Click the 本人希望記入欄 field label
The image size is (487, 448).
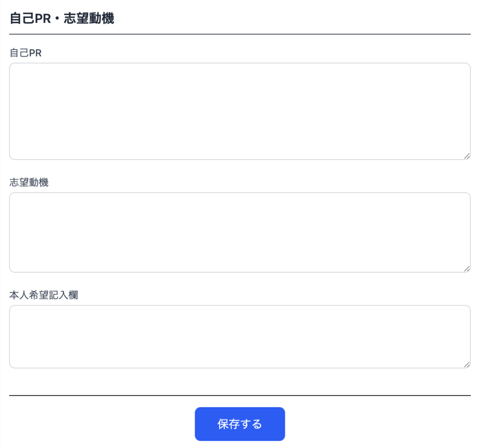[44, 295]
